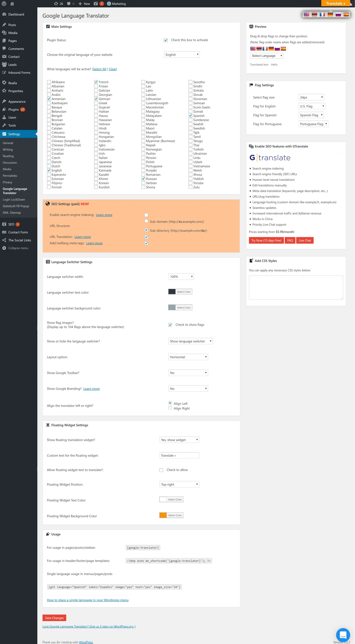Open site home icon in admin bar
355x644 pixels.
tap(12, 4)
